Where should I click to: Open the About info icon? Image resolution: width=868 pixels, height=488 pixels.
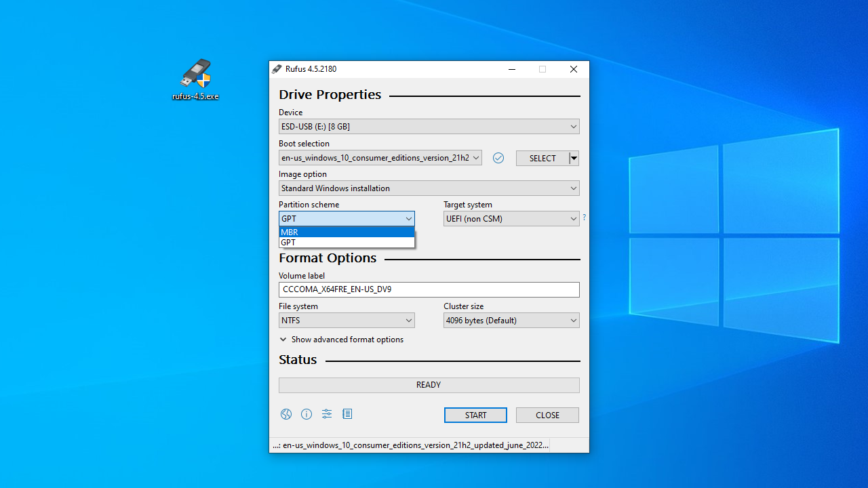tap(307, 414)
